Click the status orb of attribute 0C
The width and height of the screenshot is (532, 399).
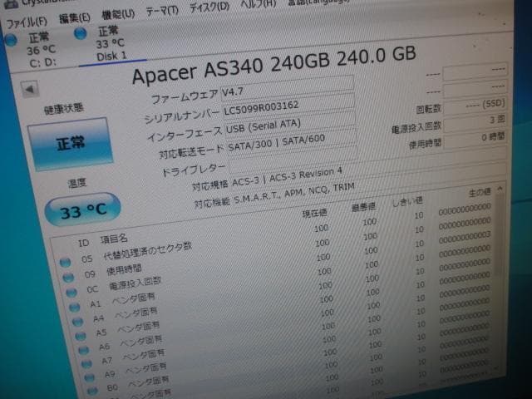point(71,292)
